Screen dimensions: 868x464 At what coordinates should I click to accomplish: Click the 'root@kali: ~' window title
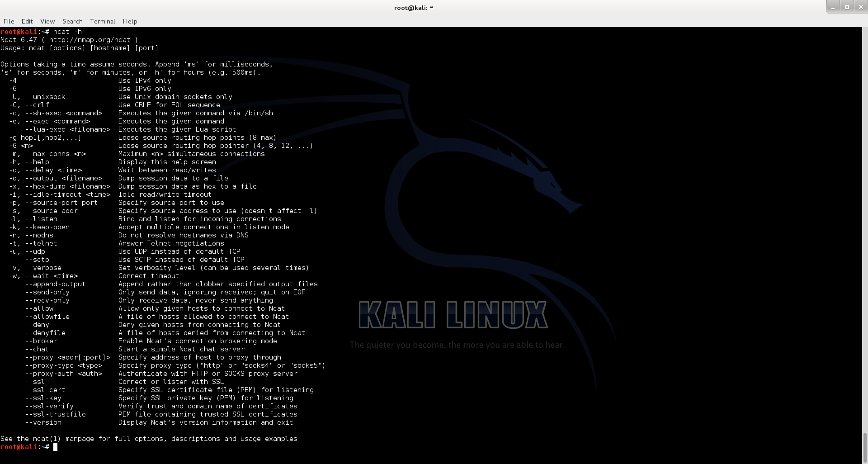pos(414,8)
